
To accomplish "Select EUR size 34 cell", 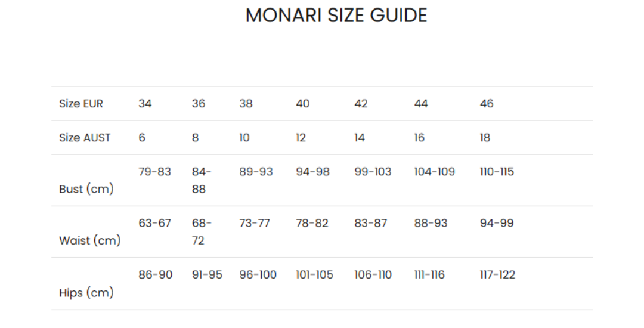I will [x=145, y=103].
